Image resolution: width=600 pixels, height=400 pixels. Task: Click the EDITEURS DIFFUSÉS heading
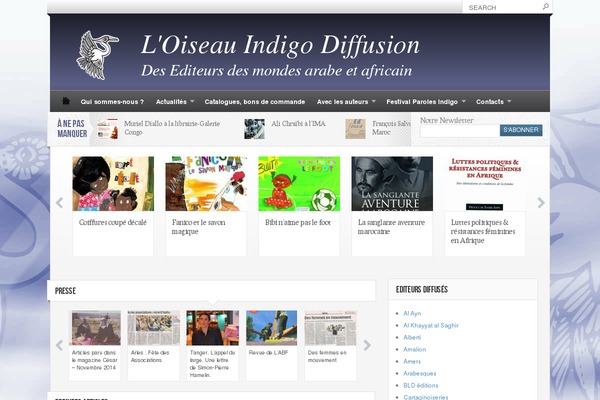tap(422, 290)
